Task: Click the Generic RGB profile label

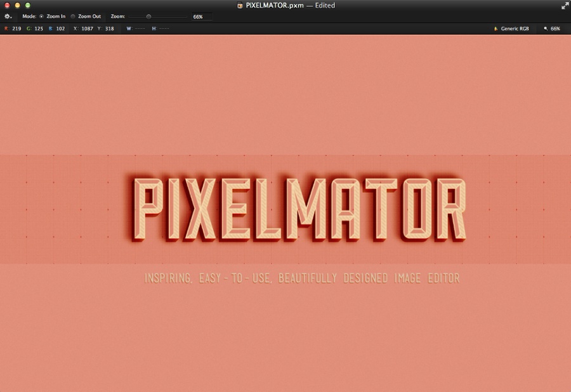Action: tap(515, 29)
